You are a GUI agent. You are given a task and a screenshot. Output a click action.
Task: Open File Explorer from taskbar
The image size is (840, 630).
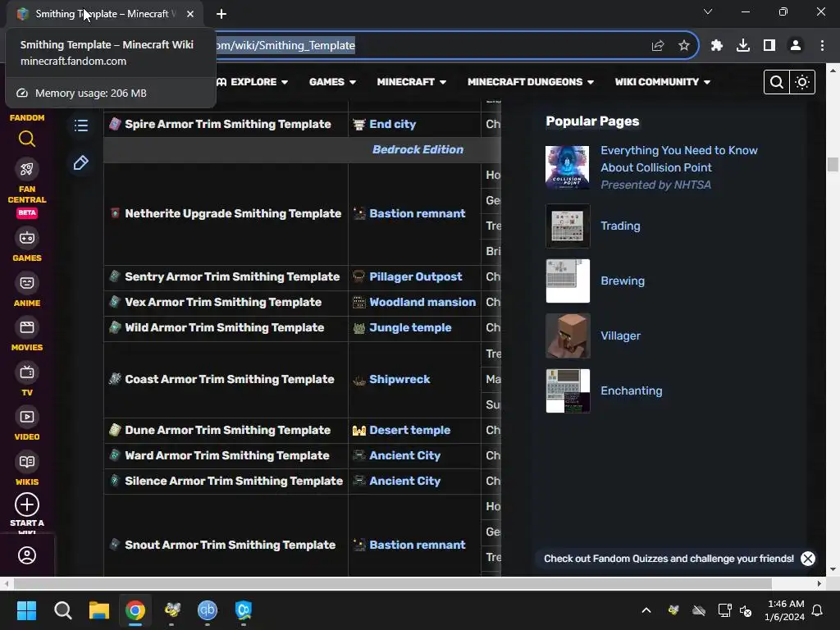99,610
